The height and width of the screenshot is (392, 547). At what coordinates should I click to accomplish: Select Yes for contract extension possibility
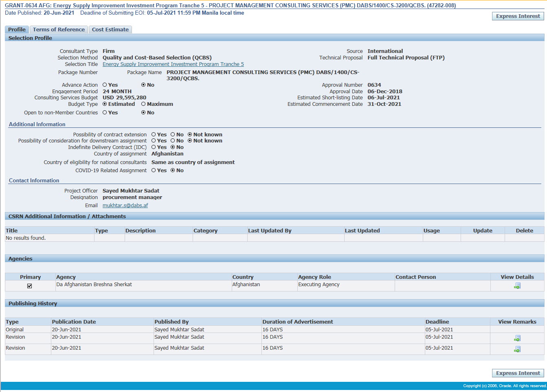click(x=154, y=135)
